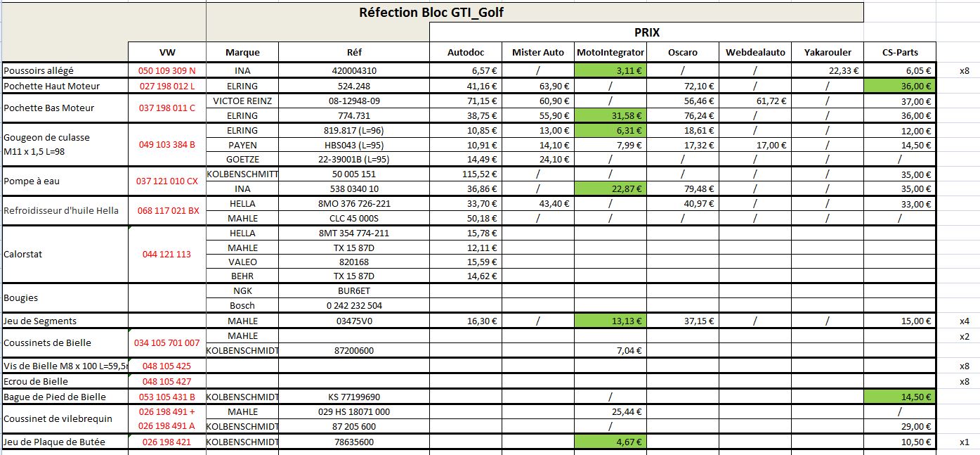This screenshot has height=455, width=980.
Task: Click the "79,48 €" Oscaro price
Action: (683, 188)
